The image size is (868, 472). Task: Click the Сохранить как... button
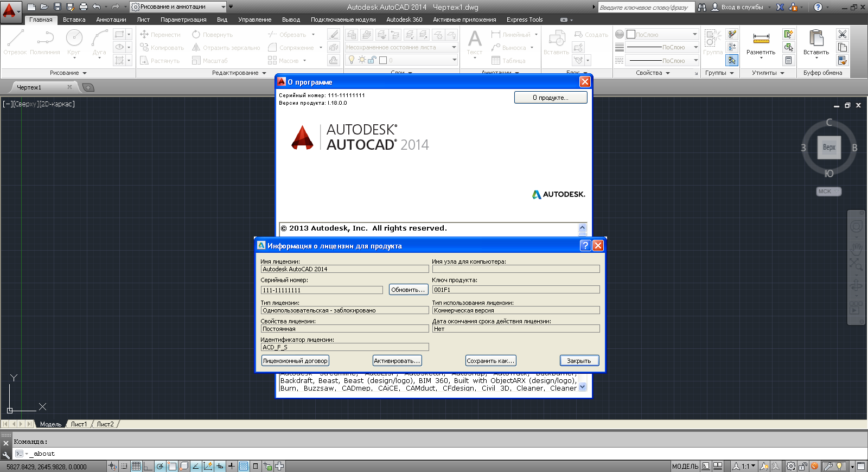(x=490, y=361)
